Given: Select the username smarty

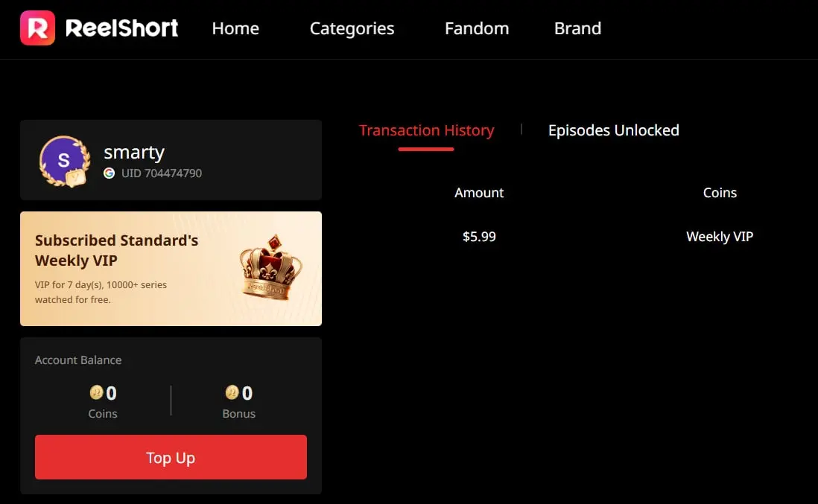Looking at the screenshot, I should [134, 152].
